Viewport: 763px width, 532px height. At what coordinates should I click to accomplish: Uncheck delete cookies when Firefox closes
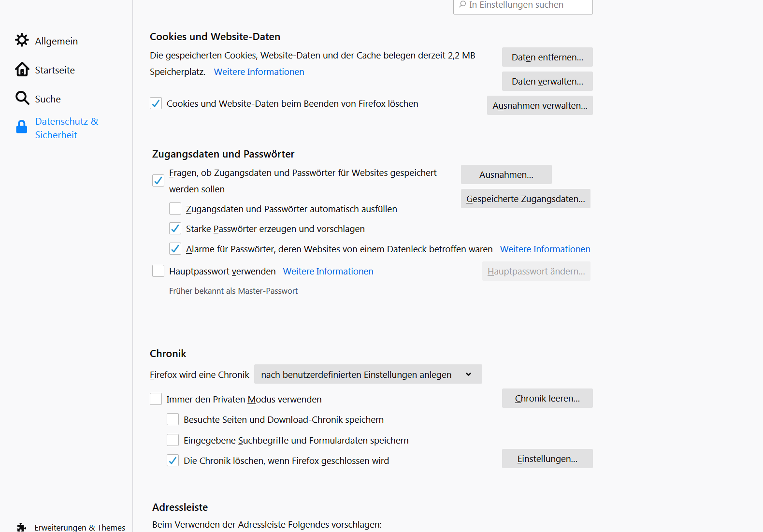[x=156, y=103]
